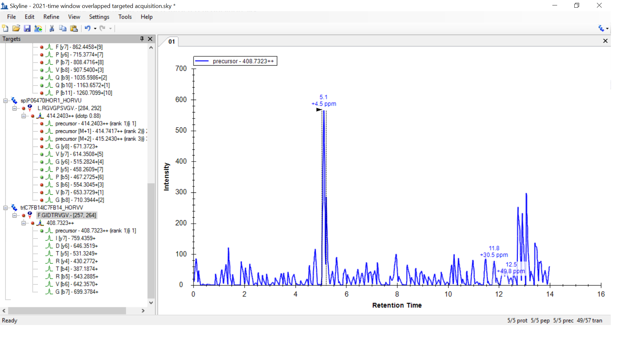Click the Import Results toolbar icon
The width and height of the screenshot is (644, 339).
(38, 28)
